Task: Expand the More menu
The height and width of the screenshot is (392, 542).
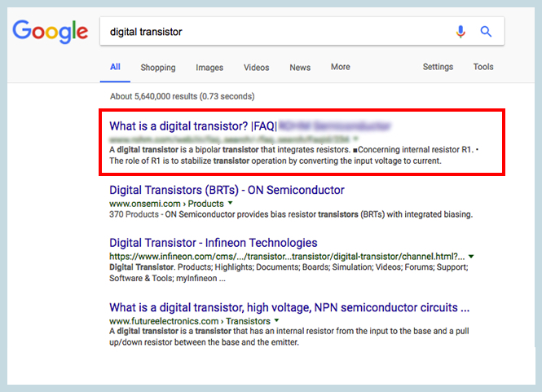Action: [x=341, y=67]
